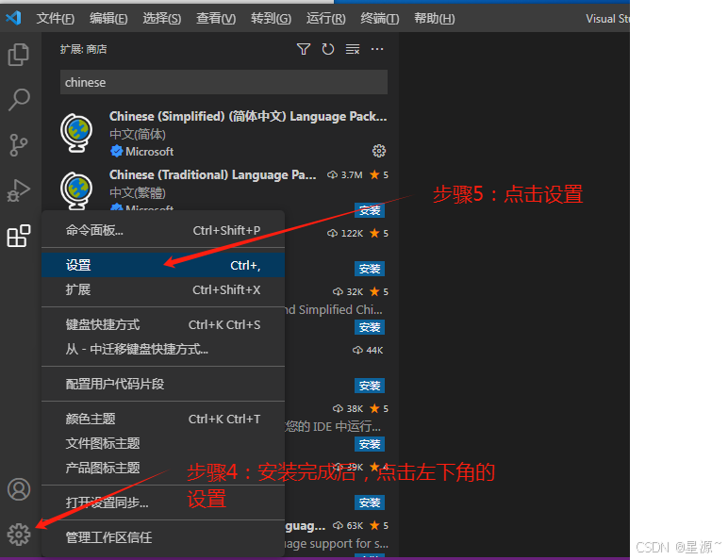Select 设置 in the context menu
This screenshot has width=728, height=560.
(x=163, y=265)
